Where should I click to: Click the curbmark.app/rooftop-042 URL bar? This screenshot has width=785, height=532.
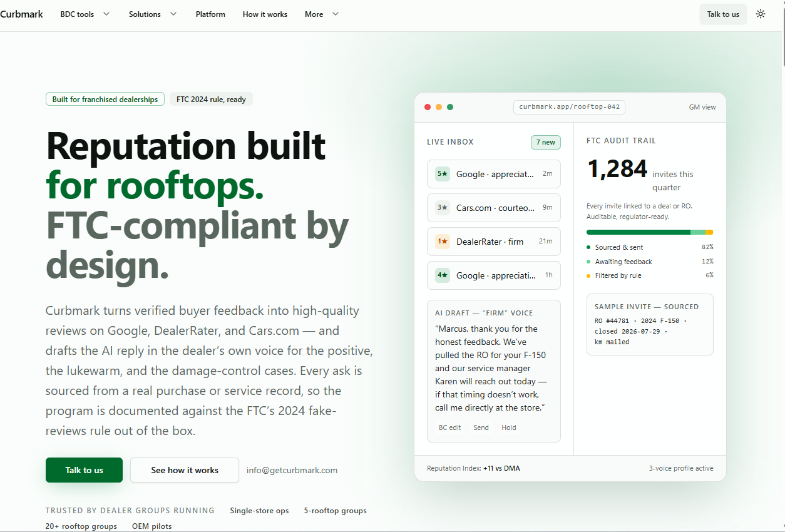pyautogui.click(x=569, y=107)
